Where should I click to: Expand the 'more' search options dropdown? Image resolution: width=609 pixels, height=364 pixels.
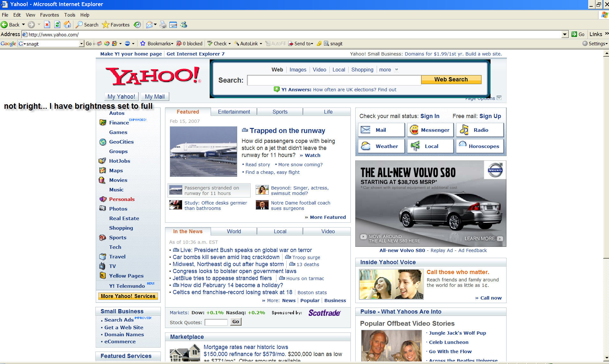396,70
